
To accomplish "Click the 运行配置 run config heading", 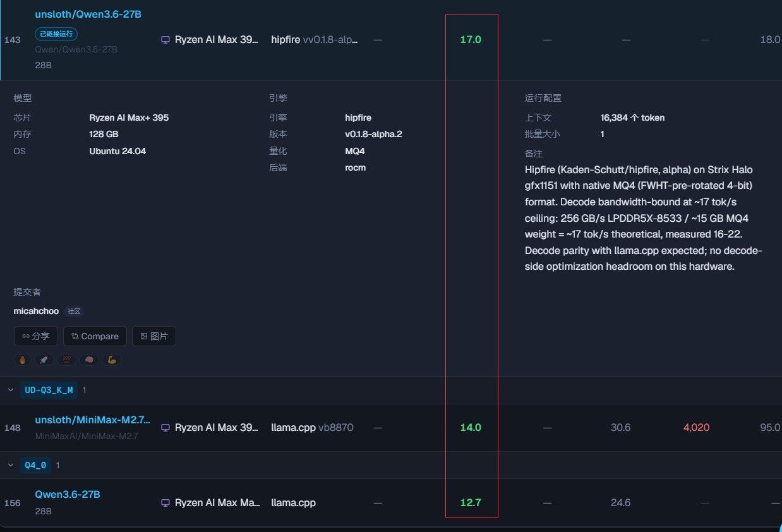I will click(543, 98).
